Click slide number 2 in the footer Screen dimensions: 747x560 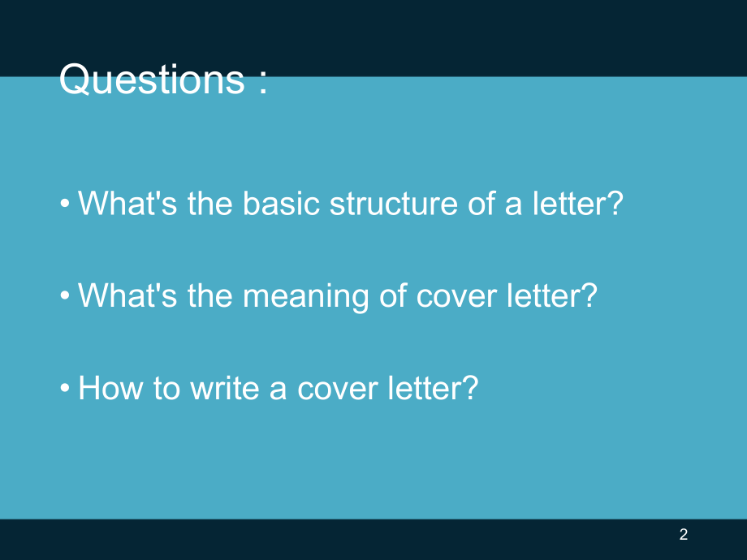coord(683,534)
